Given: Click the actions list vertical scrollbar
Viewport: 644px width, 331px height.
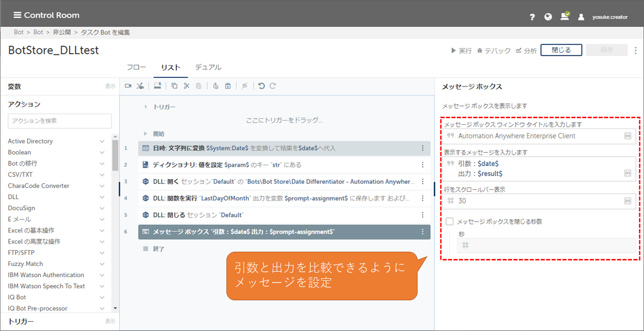Looking at the screenshot, I should click(x=115, y=155).
